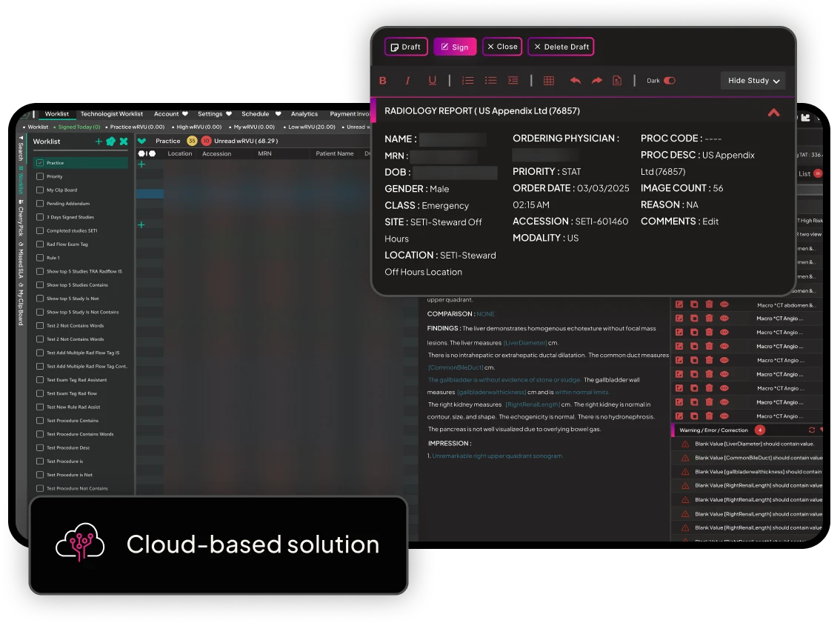Insert a table into the report
The height and width of the screenshot is (643, 840).
pyautogui.click(x=549, y=81)
